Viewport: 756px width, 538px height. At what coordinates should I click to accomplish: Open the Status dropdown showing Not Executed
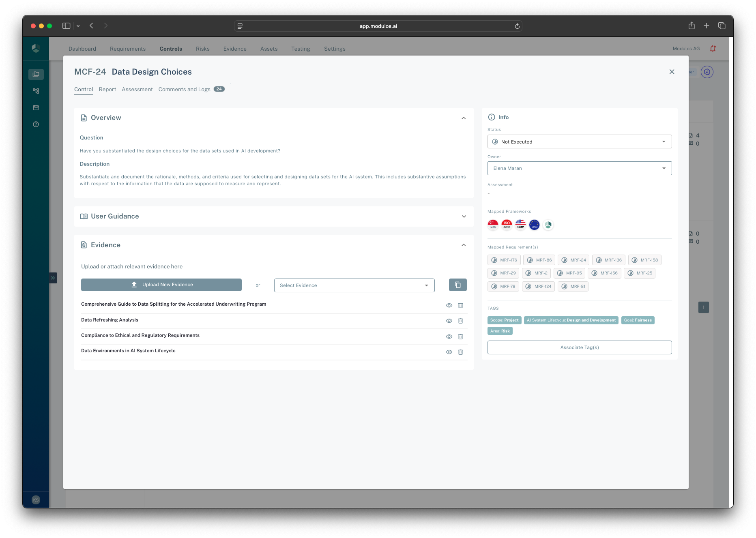[x=579, y=142]
